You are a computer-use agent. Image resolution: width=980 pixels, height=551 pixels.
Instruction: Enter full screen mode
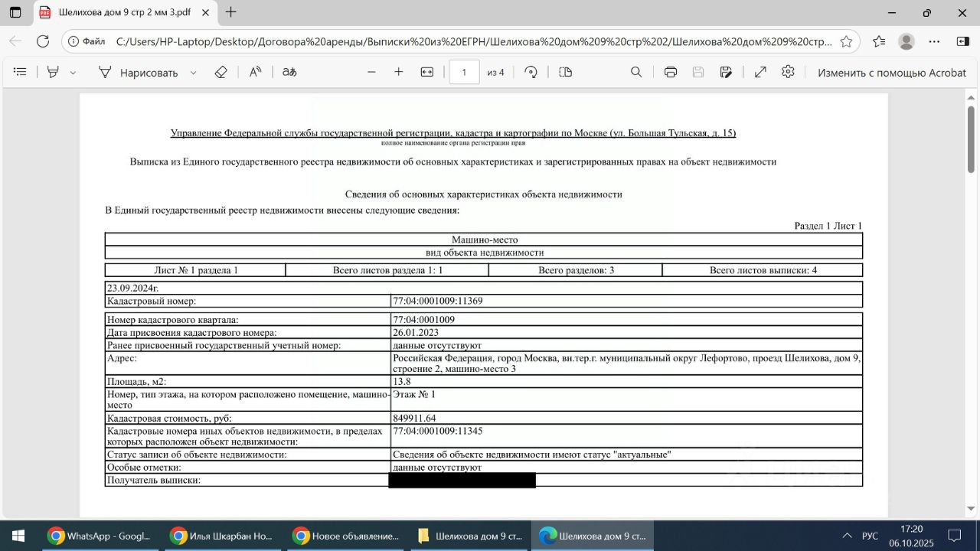(760, 72)
